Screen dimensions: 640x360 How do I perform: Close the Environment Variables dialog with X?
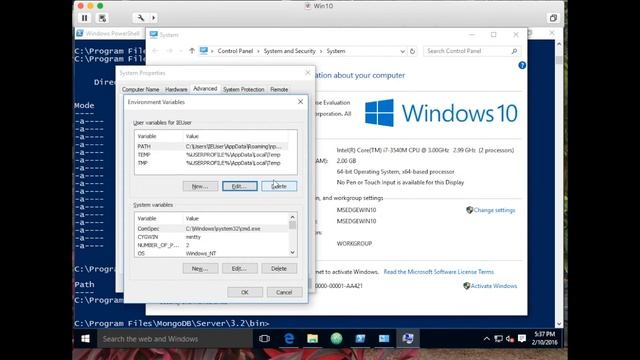(300, 102)
